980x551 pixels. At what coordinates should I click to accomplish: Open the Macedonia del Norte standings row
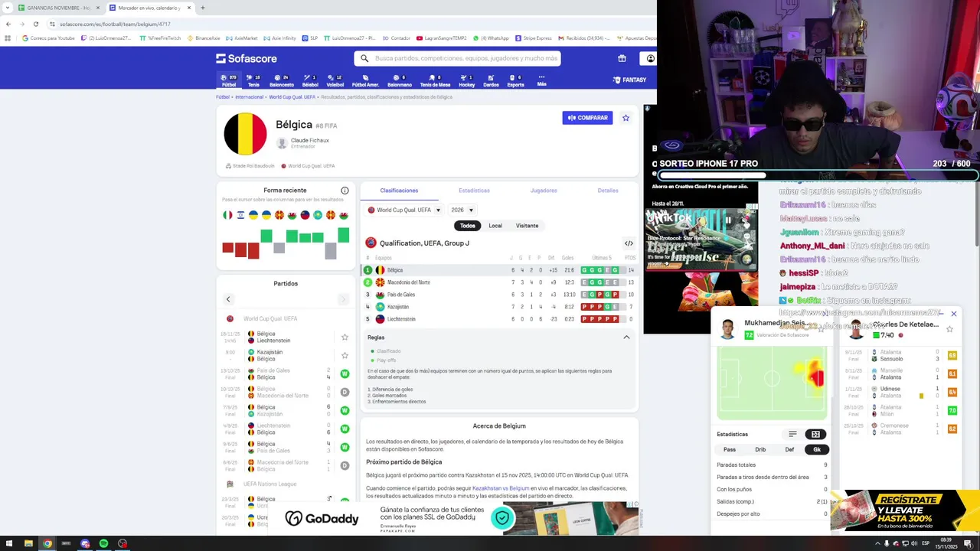(499, 282)
